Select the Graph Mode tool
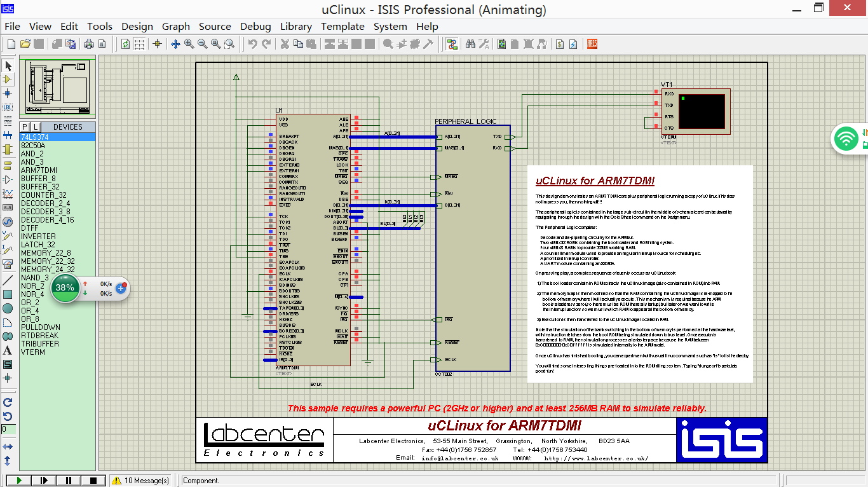This screenshot has width=868, height=487. pyautogui.click(x=8, y=193)
